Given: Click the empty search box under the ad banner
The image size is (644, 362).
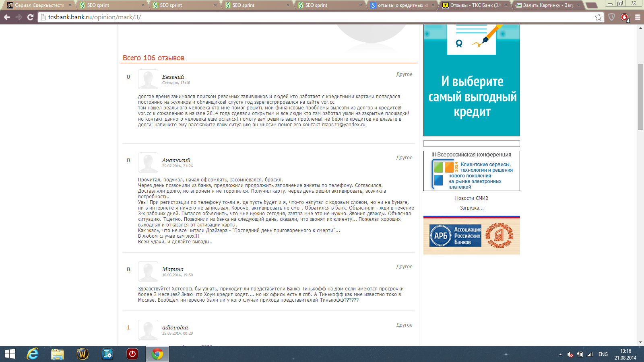Looking at the screenshot, I should pos(472,144).
